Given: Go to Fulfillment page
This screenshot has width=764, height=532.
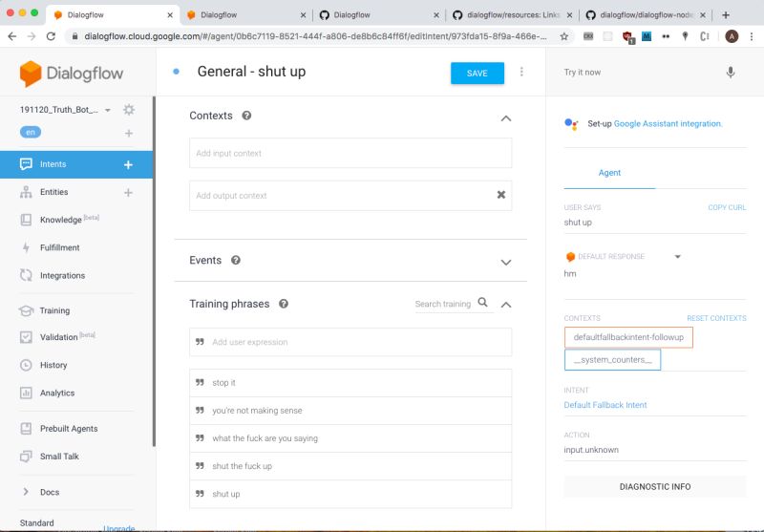Looking at the screenshot, I should [x=59, y=247].
